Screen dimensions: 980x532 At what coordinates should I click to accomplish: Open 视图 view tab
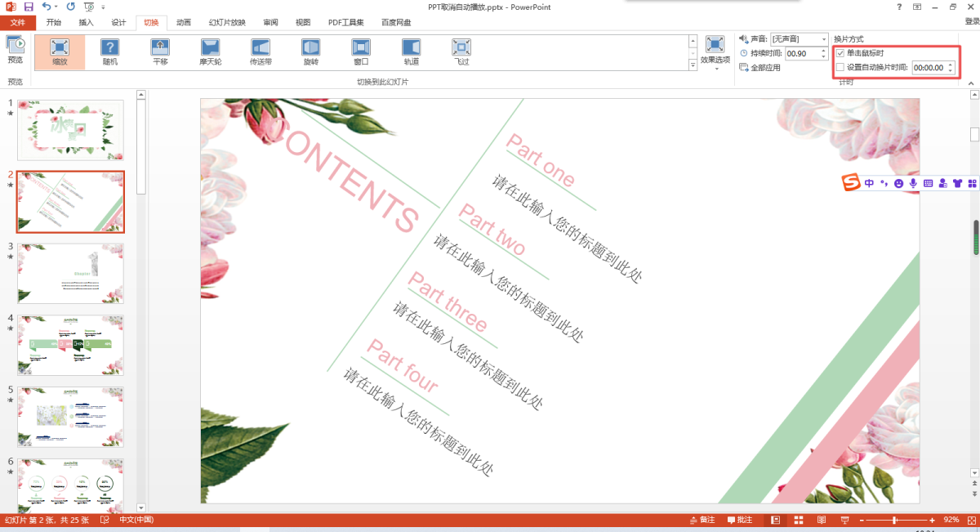pos(303,22)
